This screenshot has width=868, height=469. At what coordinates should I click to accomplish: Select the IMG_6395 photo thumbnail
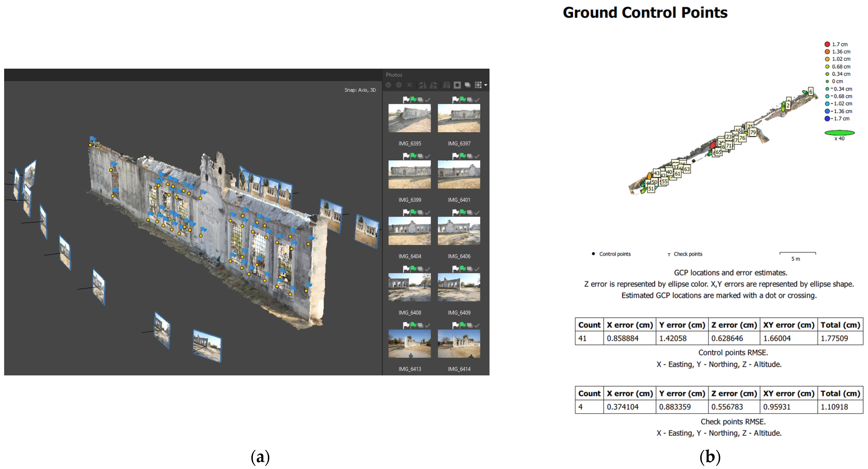[409, 118]
